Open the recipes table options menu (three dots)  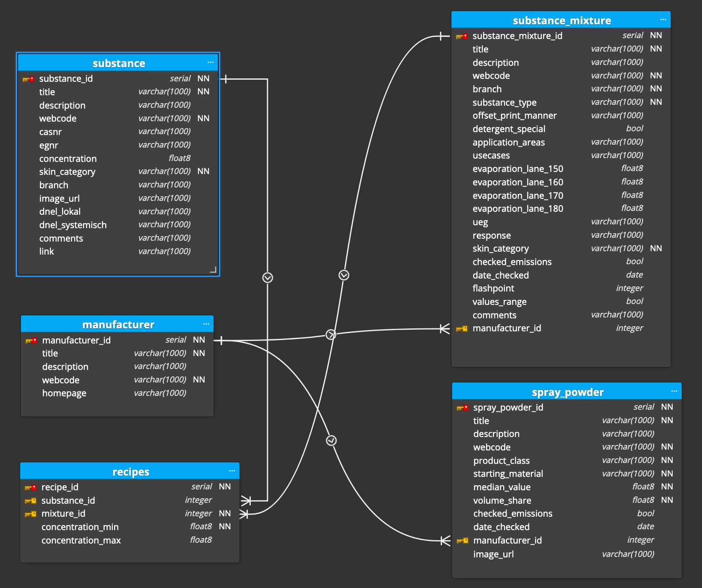click(x=231, y=471)
